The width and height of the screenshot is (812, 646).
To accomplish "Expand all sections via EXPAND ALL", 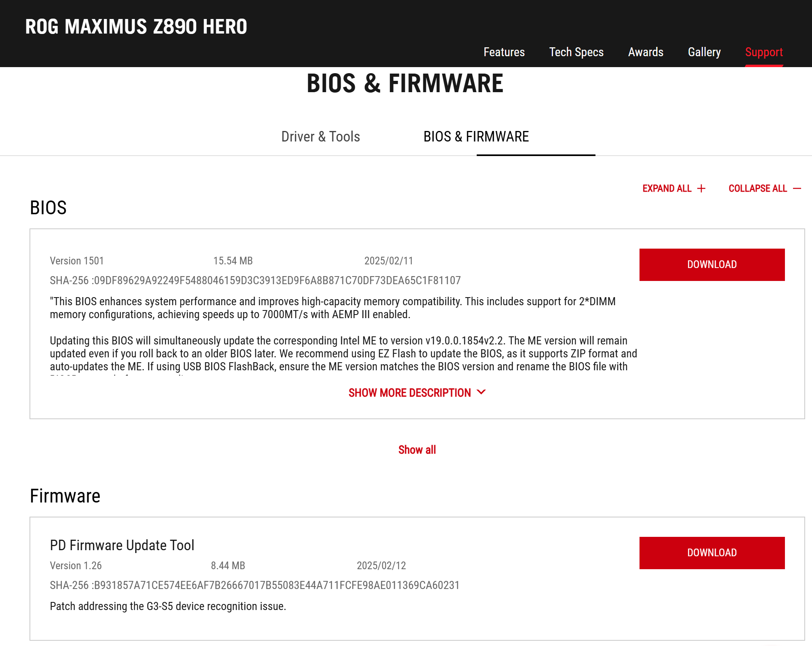I will pos(667,188).
